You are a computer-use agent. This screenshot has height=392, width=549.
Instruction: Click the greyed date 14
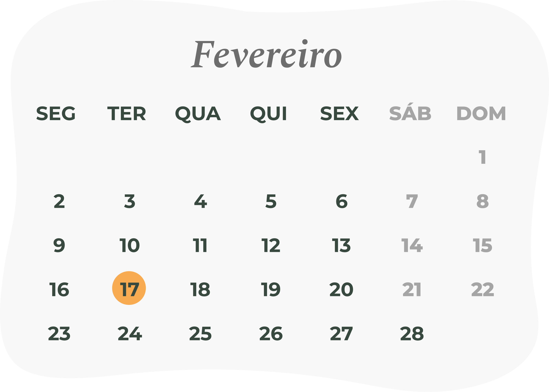pos(412,245)
